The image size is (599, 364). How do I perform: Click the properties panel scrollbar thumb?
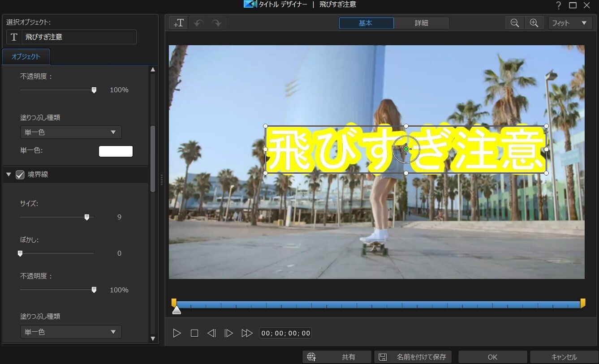pyautogui.click(x=153, y=158)
